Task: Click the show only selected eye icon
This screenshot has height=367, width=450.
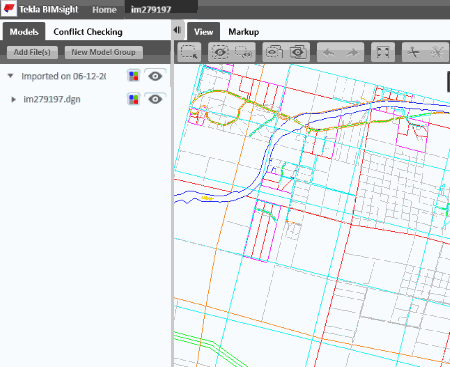Action: (220, 52)
